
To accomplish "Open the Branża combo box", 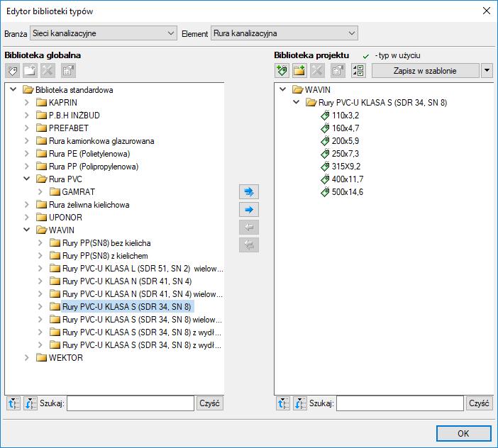I will point(104,33).
